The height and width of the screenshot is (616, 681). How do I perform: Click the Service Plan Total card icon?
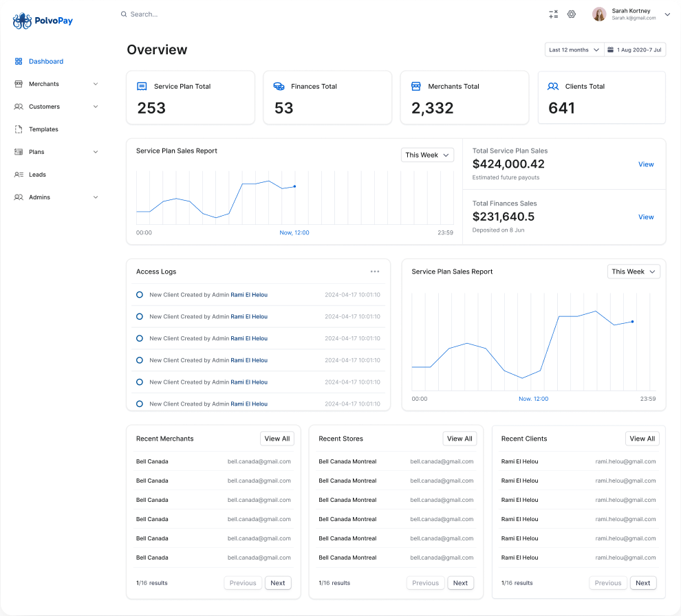coord(142,87)
